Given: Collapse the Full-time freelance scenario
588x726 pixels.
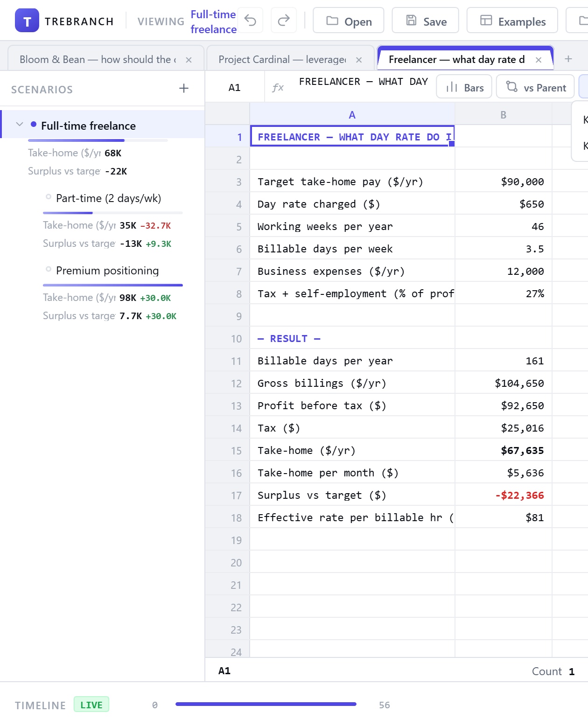Looking at the screenshot, I should (20, 124).
